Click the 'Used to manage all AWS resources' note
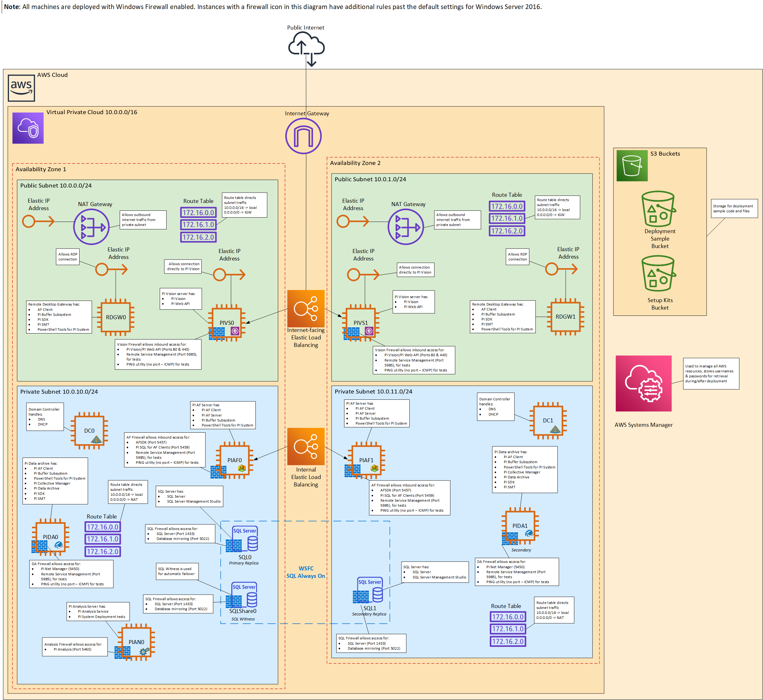 (x=711, y=374)
